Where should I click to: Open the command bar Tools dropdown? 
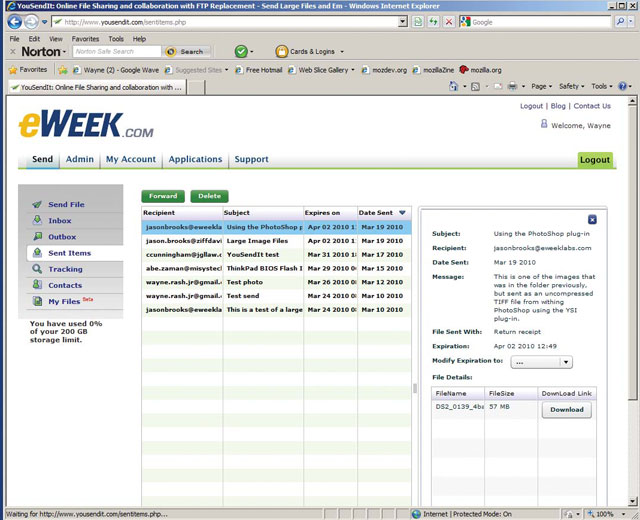coord(602,87)
